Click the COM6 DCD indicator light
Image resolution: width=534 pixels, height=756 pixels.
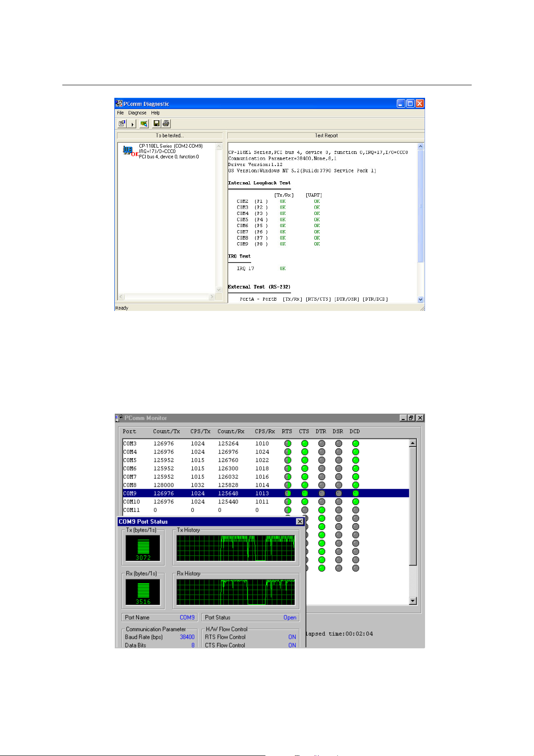point(356,468)
